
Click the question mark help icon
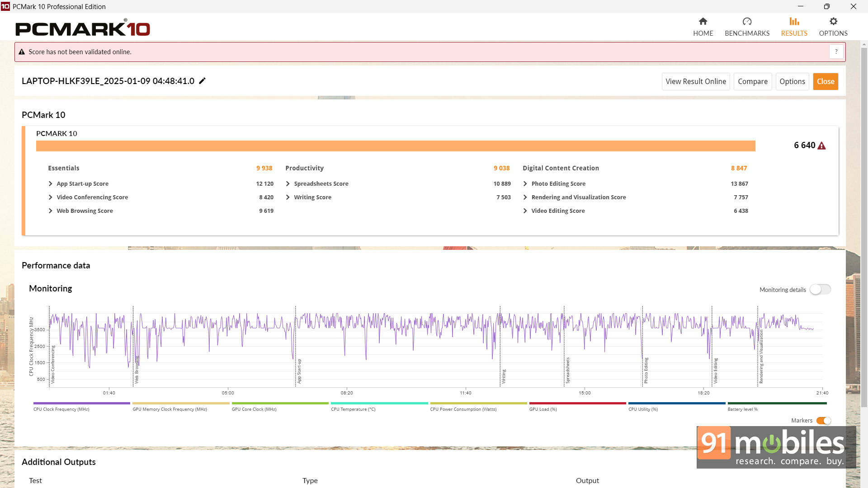click(x=836, y=52)
